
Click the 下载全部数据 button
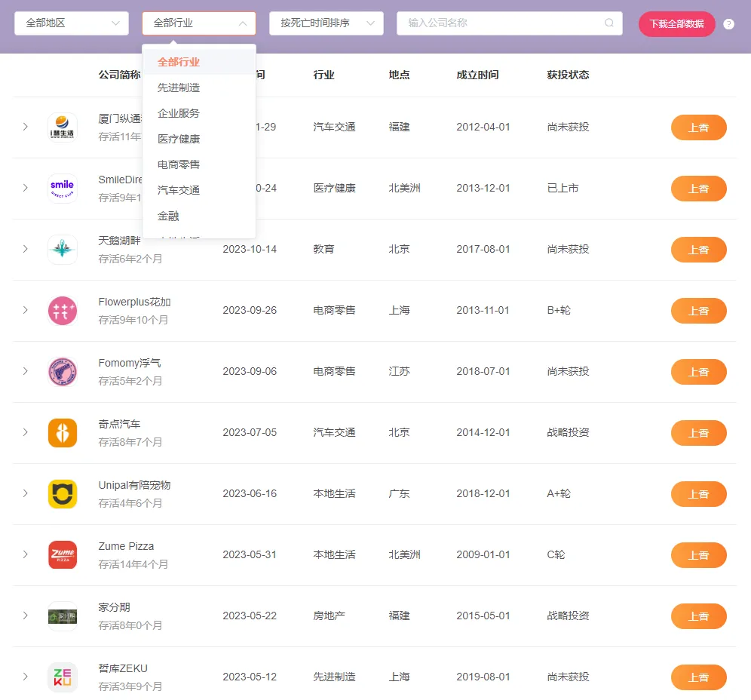point(676,23)
